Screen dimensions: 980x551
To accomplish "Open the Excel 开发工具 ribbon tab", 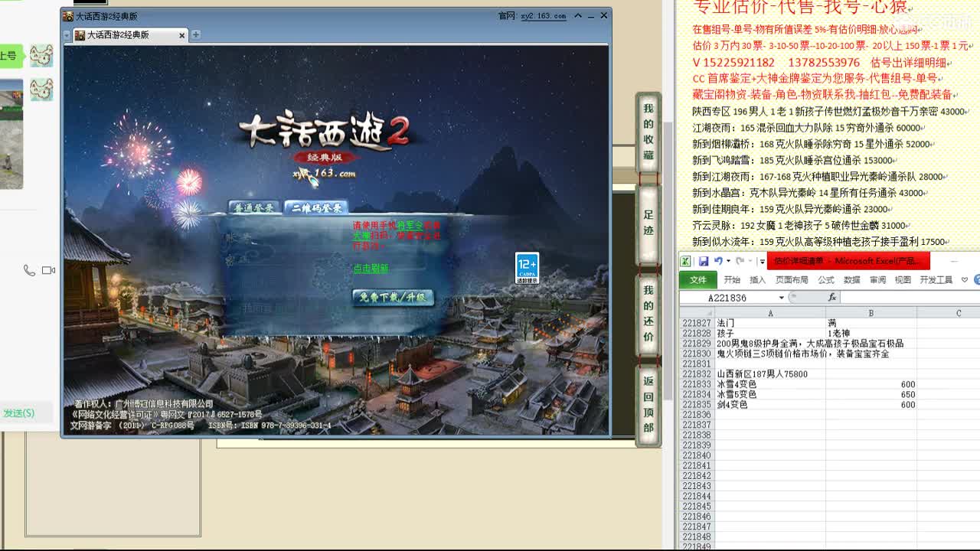I will pos(936,280).
